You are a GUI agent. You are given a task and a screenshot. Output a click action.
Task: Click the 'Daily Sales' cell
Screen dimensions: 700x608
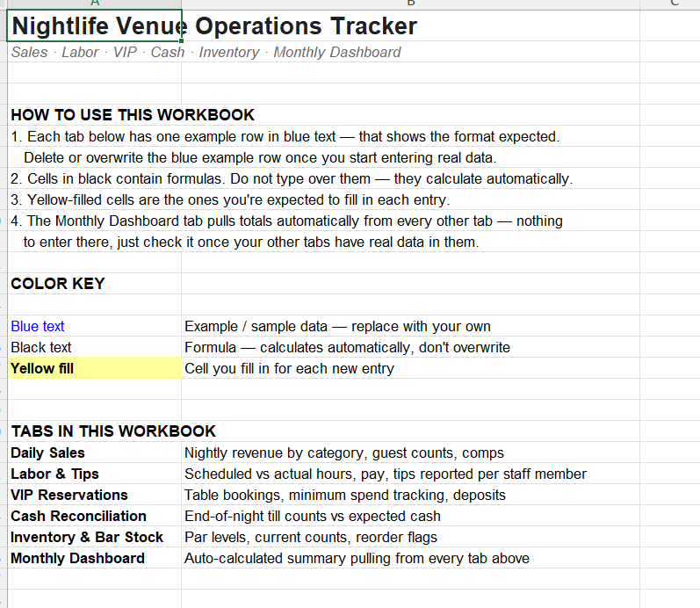point(94,452)
